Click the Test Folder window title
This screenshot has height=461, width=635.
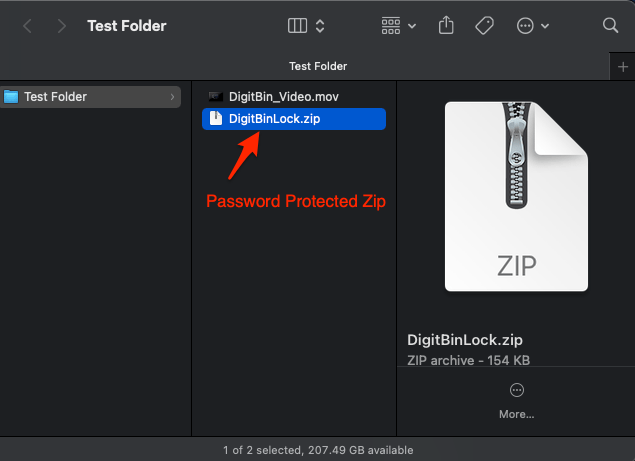pos(127,26)
